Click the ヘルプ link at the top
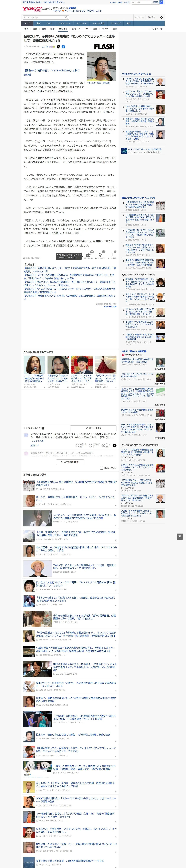The width and height of the screenshot is (186, 868). pos(127,2)
